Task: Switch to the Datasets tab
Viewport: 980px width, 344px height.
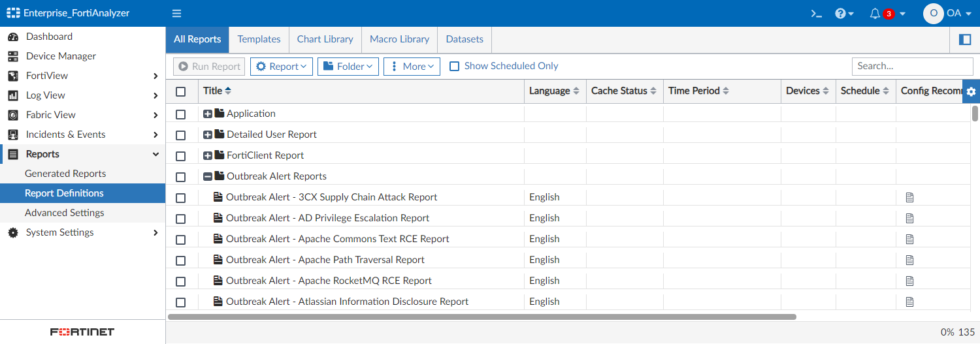Action: tap(465, 39)
